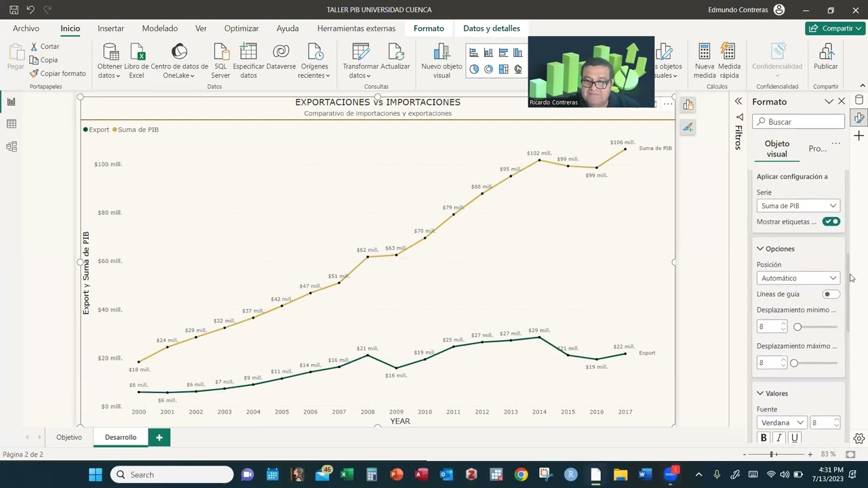Insert a Nuevo objeto visual
The width and height of the screenshot is (868, 488).
[x=441, y=61]
